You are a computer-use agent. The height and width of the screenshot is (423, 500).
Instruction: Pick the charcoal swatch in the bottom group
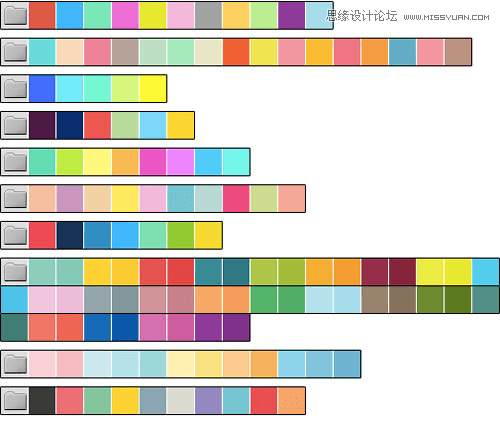click(x=42, y=401)
